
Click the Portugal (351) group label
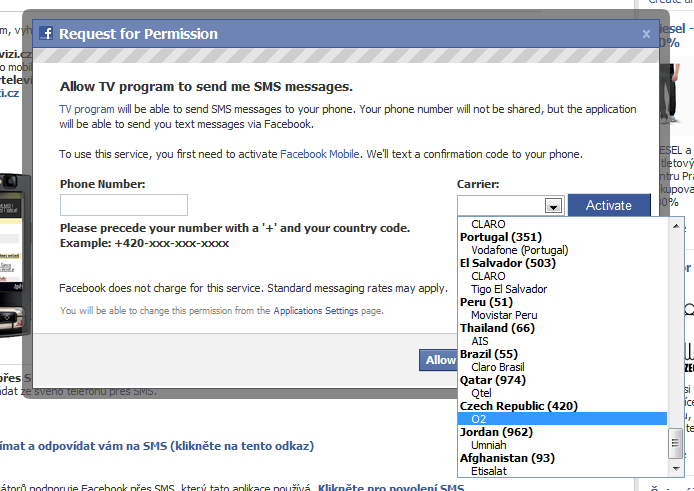[x=501, y=237]
